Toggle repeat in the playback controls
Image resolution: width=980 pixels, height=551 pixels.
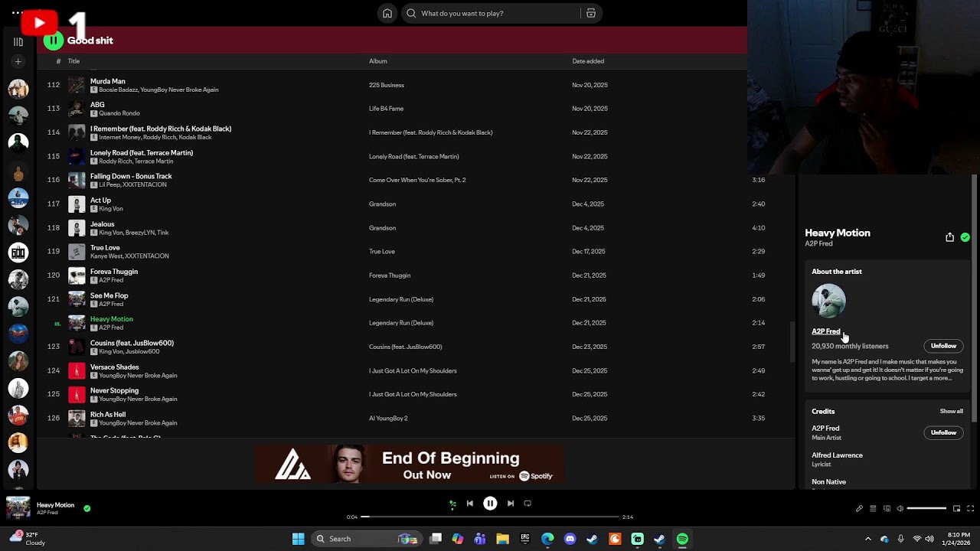coord(528,504)
